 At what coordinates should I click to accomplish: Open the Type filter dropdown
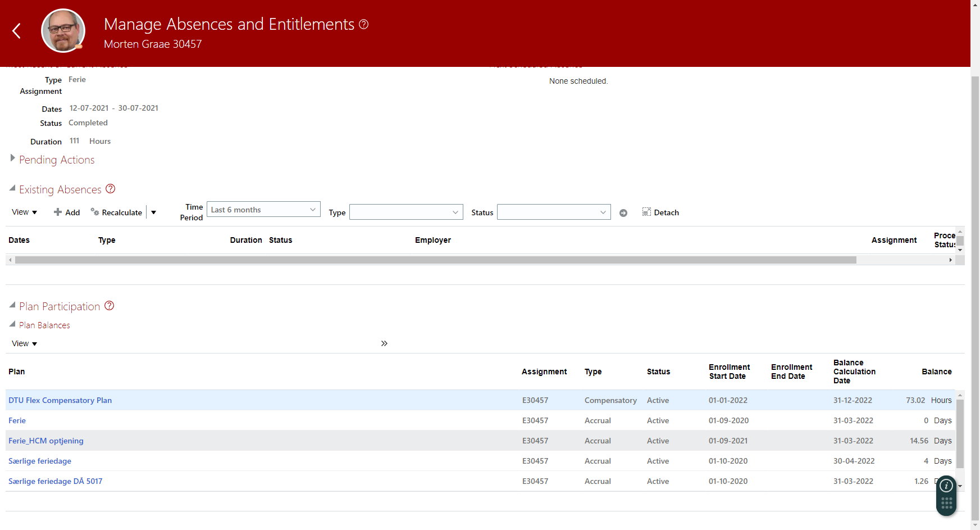coord(406,212)
